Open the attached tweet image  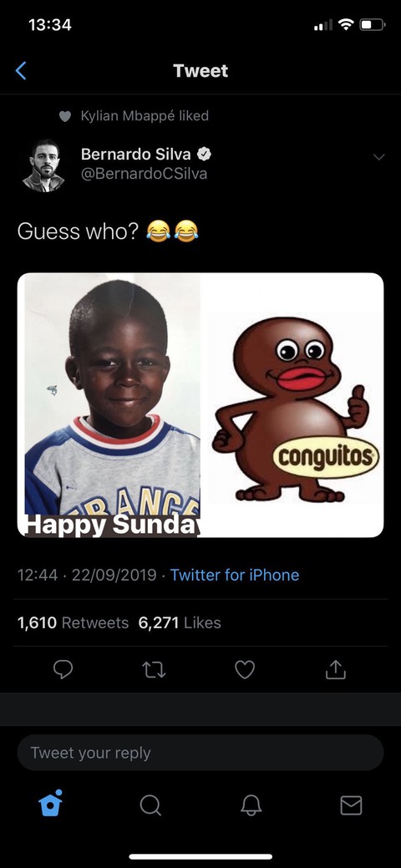(200, 404)
